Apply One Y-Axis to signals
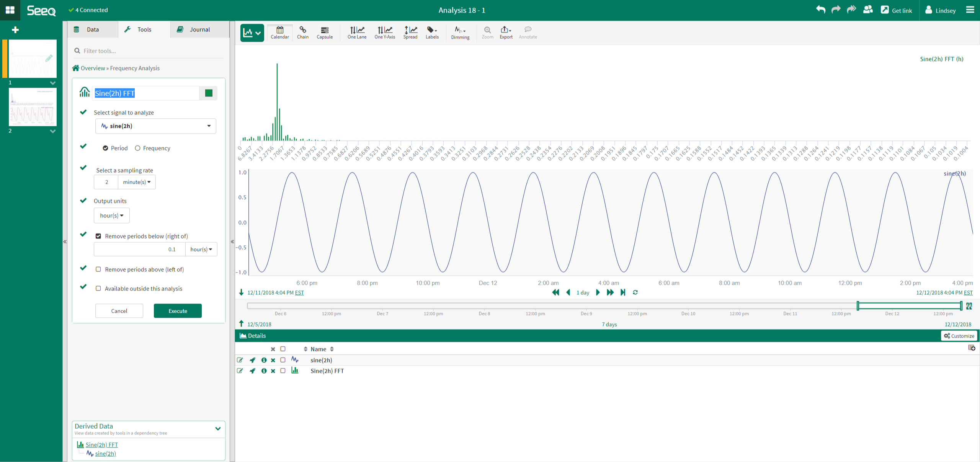Screen dimensions: 980x462 [384, 33]
